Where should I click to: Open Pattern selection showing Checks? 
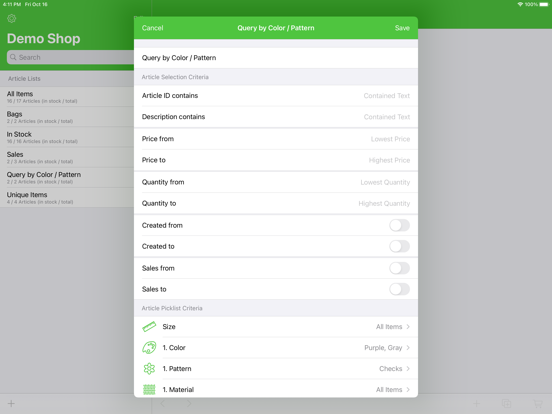tap(276, 369)
